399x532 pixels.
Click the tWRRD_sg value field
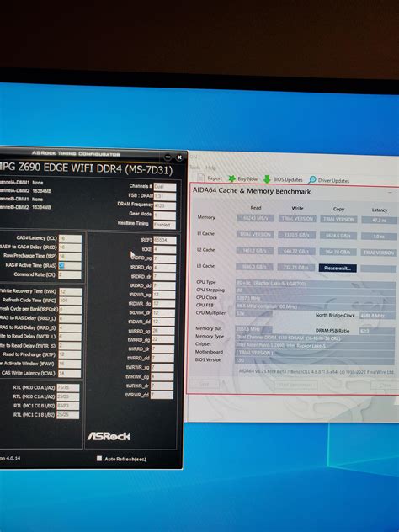point(163,331)
